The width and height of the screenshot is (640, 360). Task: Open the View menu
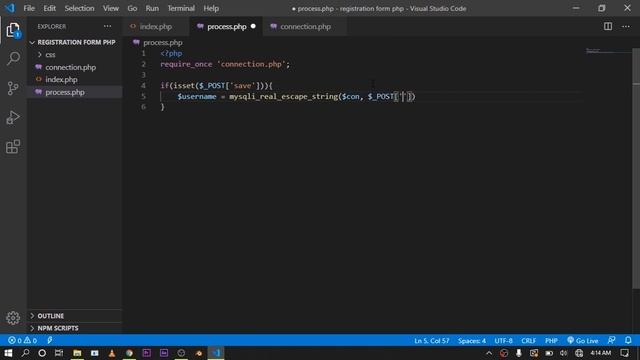111,8
